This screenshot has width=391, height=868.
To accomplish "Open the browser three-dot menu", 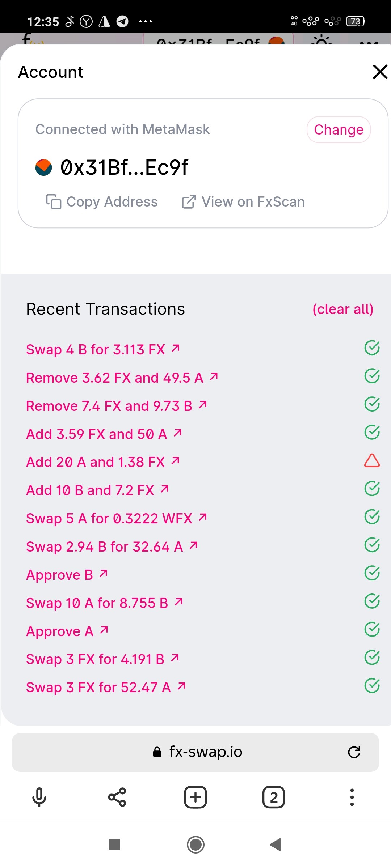I will pyautogui.click(x=352, y=797).
